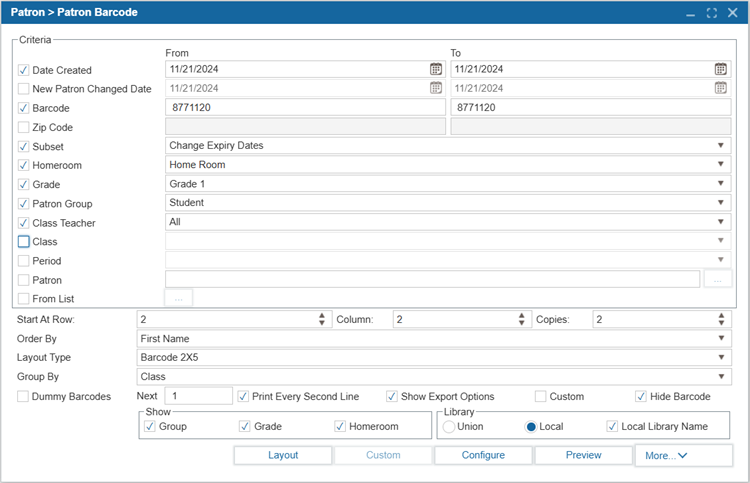
Task: Click the Layout button
Action: click(283, 455)
